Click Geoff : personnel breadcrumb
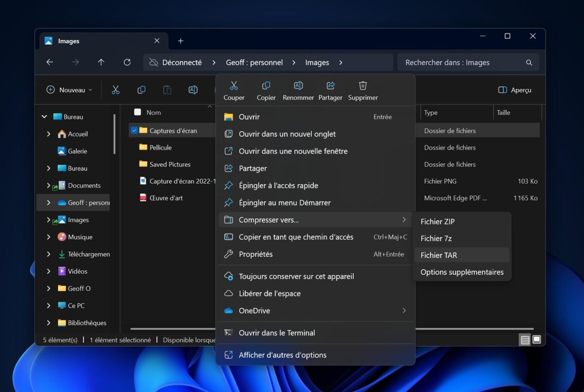The height and width of the screenshot is (392, 584). click(x=254, y=63)
